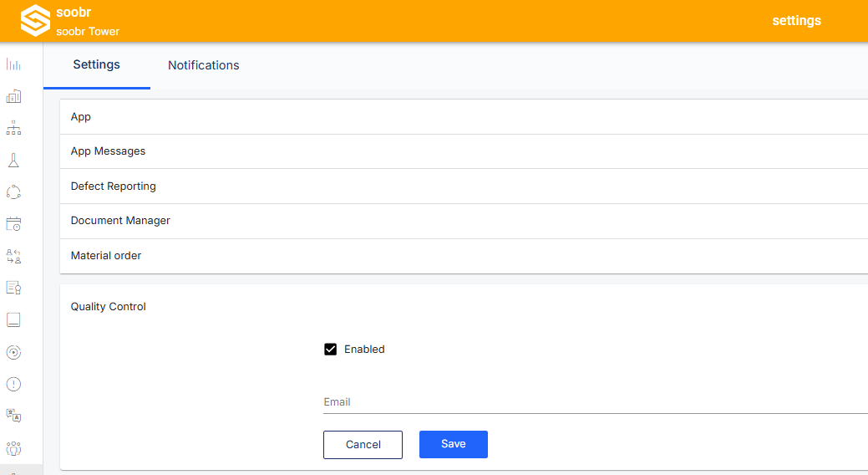868x475 pixels.
Task: Open the exclamation mark alert icon
Action: (x=14, y=384)
